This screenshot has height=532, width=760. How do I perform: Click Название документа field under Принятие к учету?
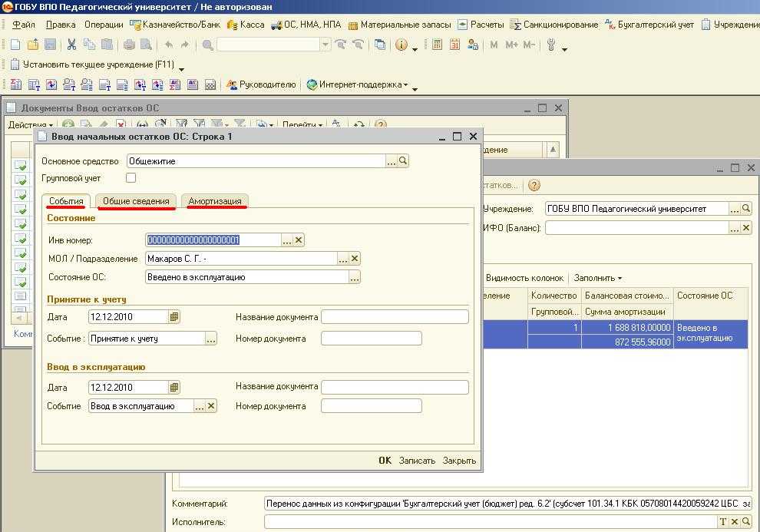[x=395, y=317]
